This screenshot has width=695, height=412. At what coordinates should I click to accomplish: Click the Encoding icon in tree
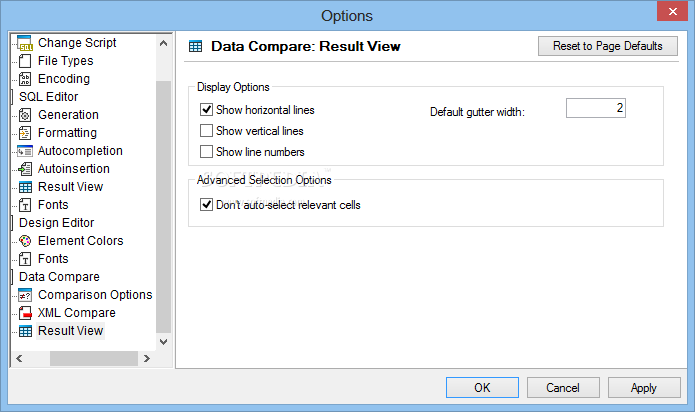pyautogui.click(x=25, y=79)
